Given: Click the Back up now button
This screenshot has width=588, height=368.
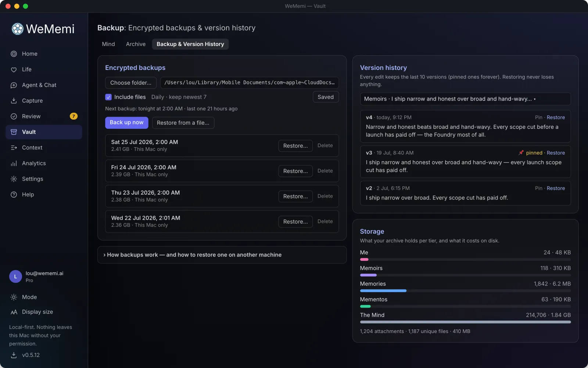Looking at the screenshot, I should click(x=127, y=123).
